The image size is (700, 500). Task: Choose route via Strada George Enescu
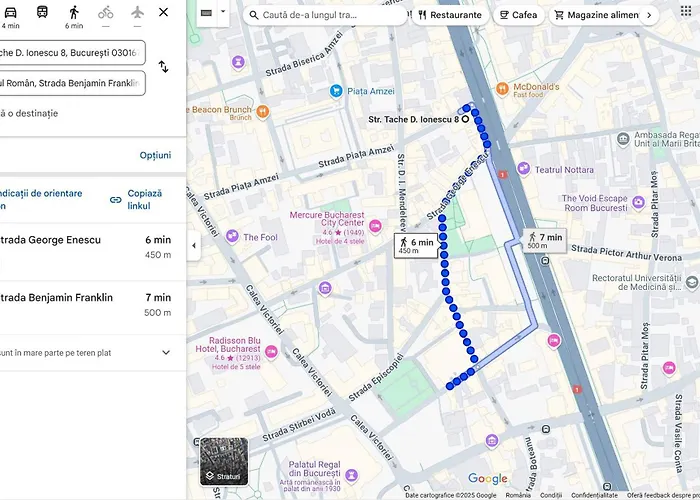[x=85, y=247]
